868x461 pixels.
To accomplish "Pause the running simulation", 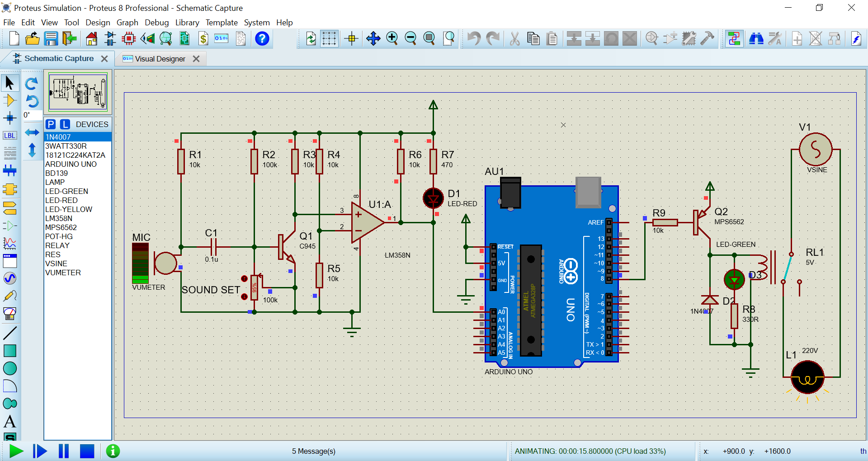I will coord(64,451).
